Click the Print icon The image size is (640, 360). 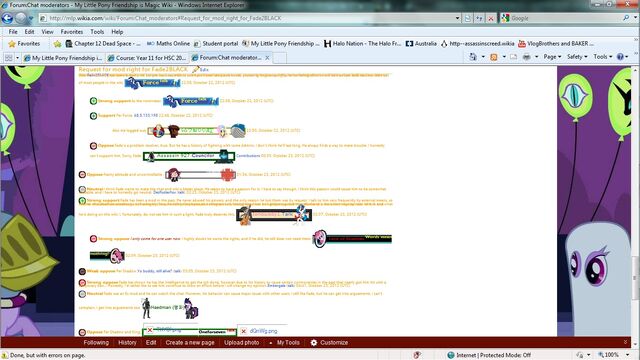(x=527, y=57)
